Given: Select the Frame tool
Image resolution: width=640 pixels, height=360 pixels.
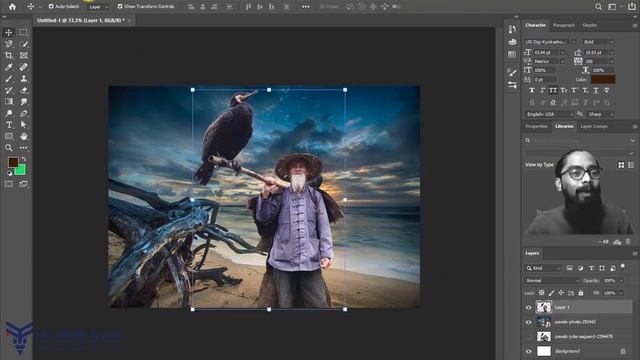Looking at the screenshot, I should coord(24,56).
